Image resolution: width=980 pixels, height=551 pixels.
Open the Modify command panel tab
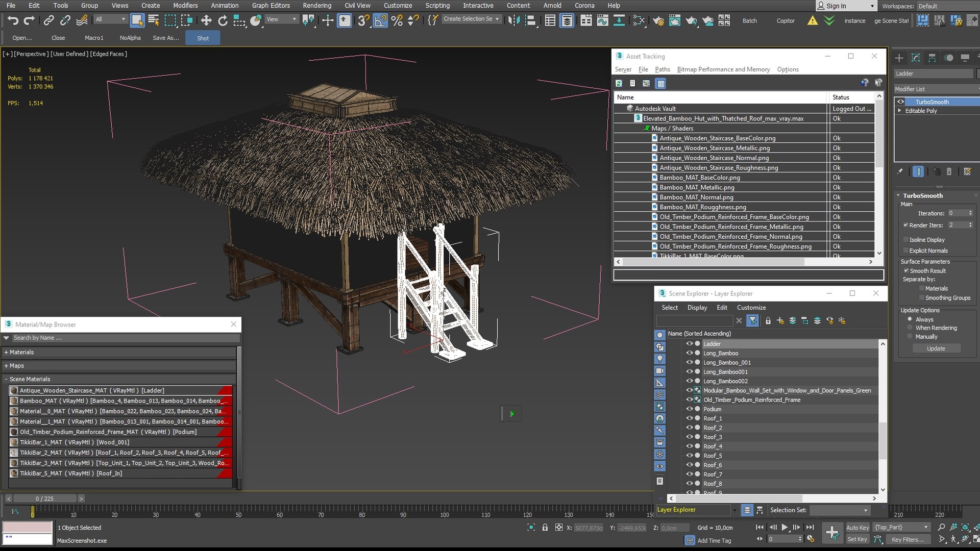tap(916, 58)
